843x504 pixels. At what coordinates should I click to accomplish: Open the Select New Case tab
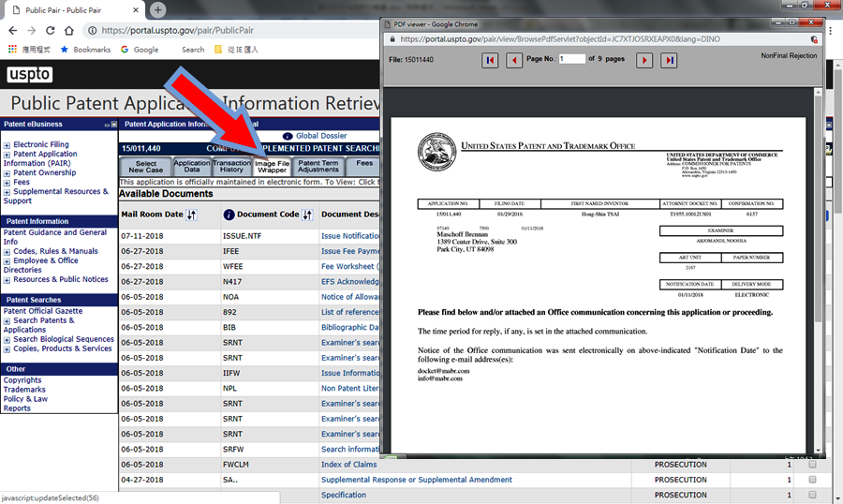click(x=145, y=166)
